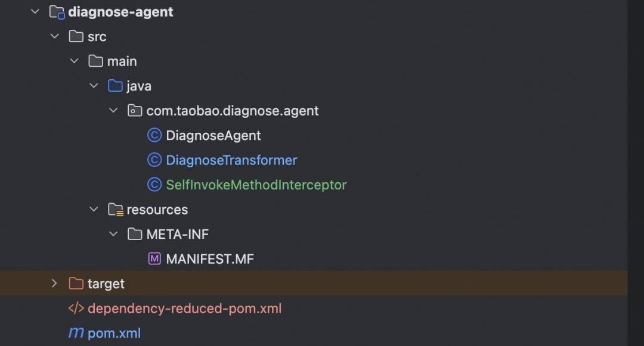Click the MANIFEST.MF file icon
644x346 pixels.
point(154,258)
